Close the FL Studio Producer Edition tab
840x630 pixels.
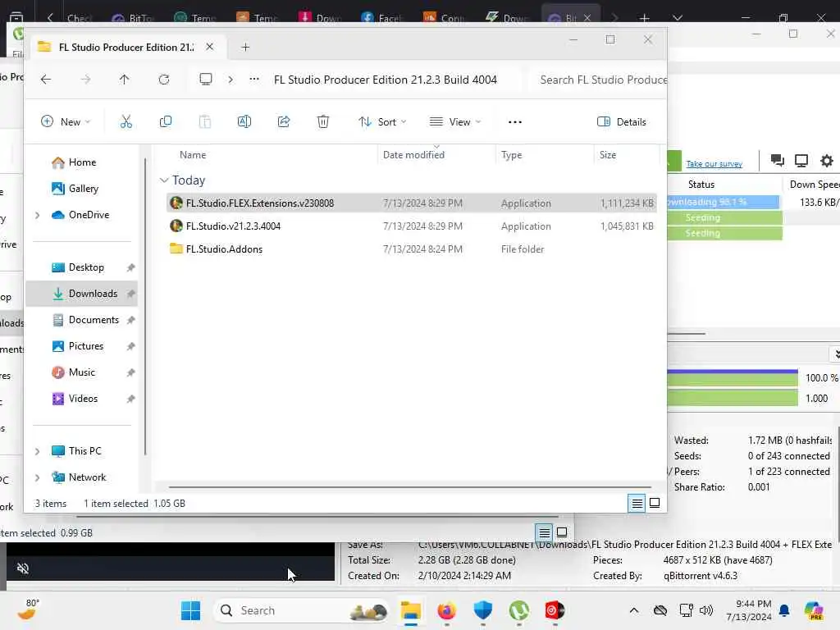point(209,47)
